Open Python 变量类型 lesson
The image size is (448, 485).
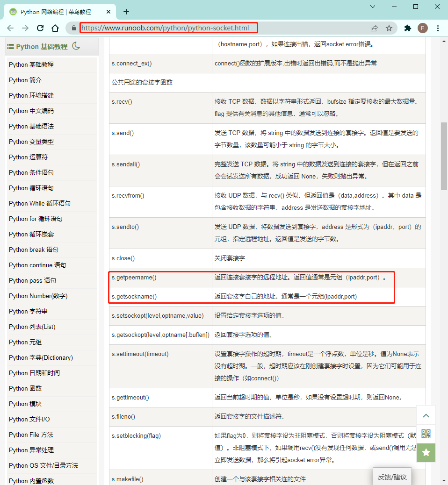(x=31, y=142)
